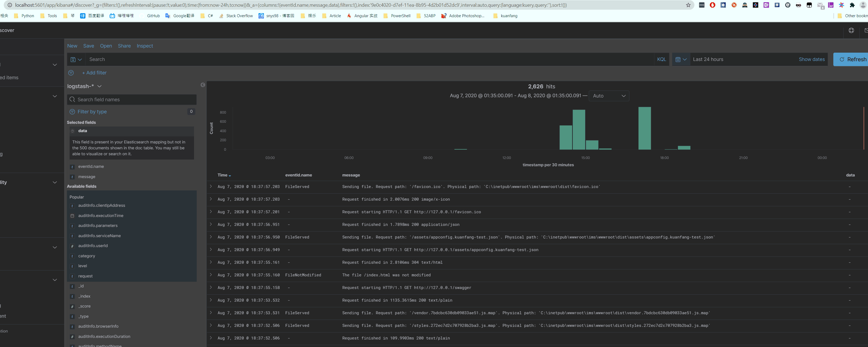This screenshot has width=868, height=347.
Task: Select the category available field
Action: (87, 256)
